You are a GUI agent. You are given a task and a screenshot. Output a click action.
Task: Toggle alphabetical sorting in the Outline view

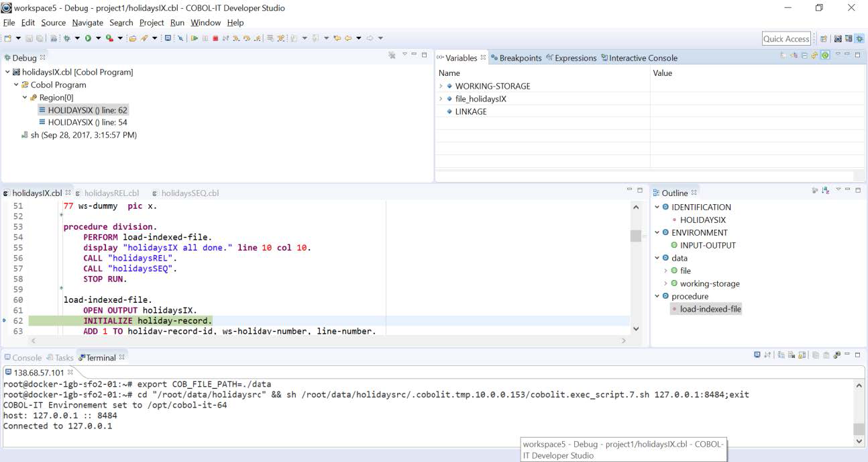coord(825,191)
